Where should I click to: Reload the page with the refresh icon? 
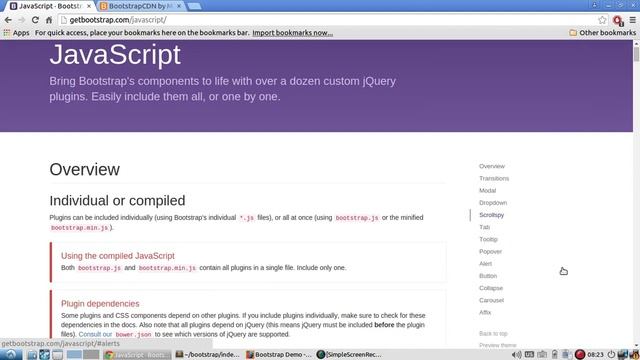36,20
